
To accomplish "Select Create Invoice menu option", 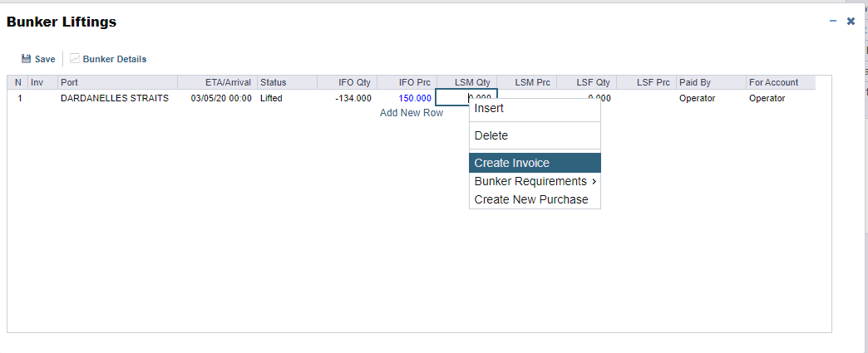I will [x=511, y=163].
